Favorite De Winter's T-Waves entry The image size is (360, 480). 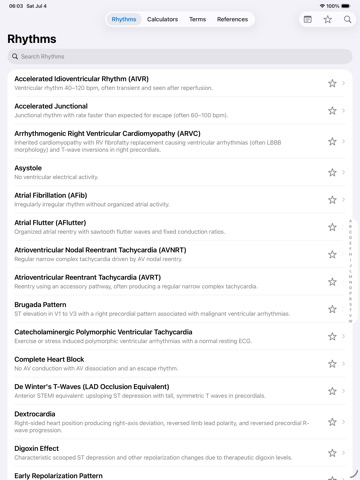tap(332, 391)
